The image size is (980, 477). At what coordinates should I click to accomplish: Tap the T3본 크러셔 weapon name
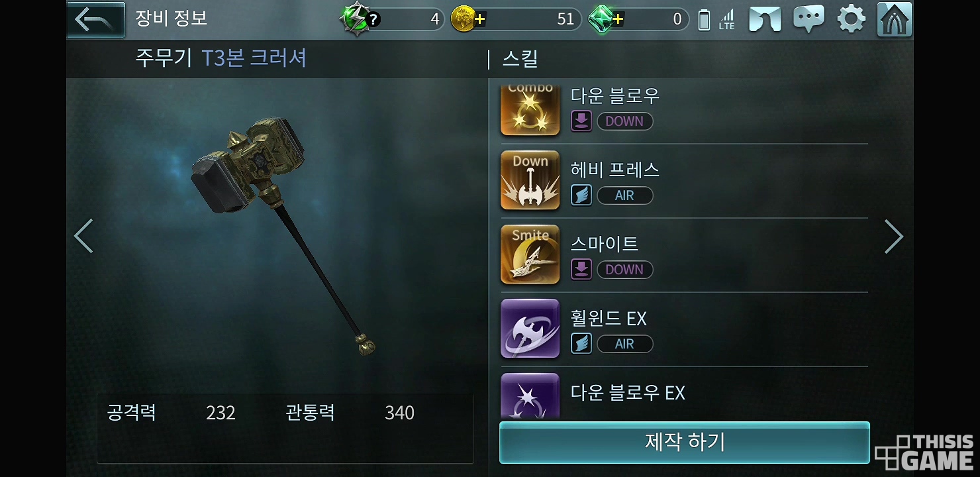pos(254,58)
